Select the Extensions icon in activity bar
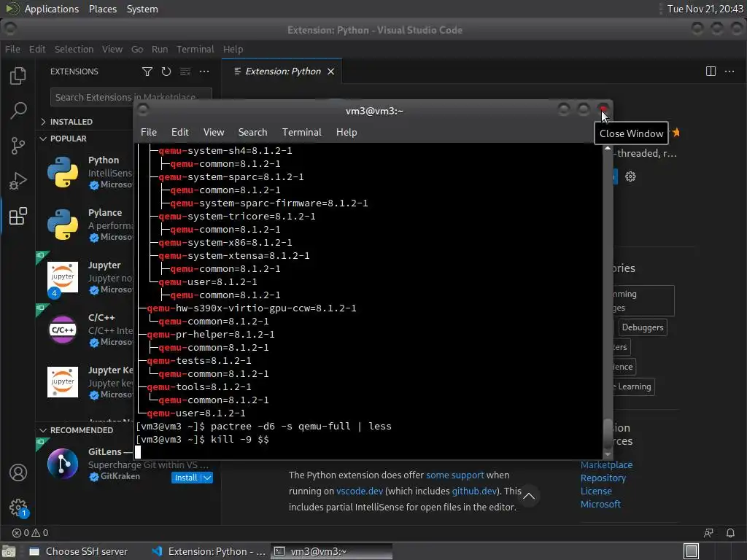Viewport: 747px width, 560px height. coord(18,216)
